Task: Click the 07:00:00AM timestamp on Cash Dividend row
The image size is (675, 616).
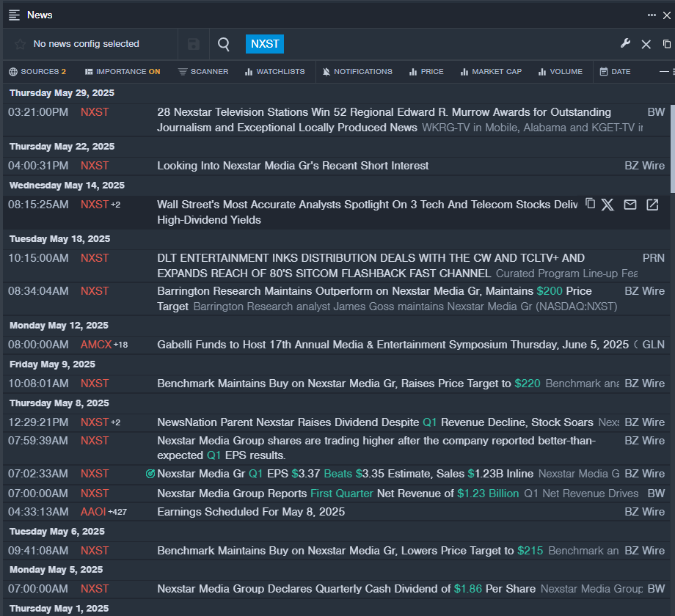Action: coord(38,588)
